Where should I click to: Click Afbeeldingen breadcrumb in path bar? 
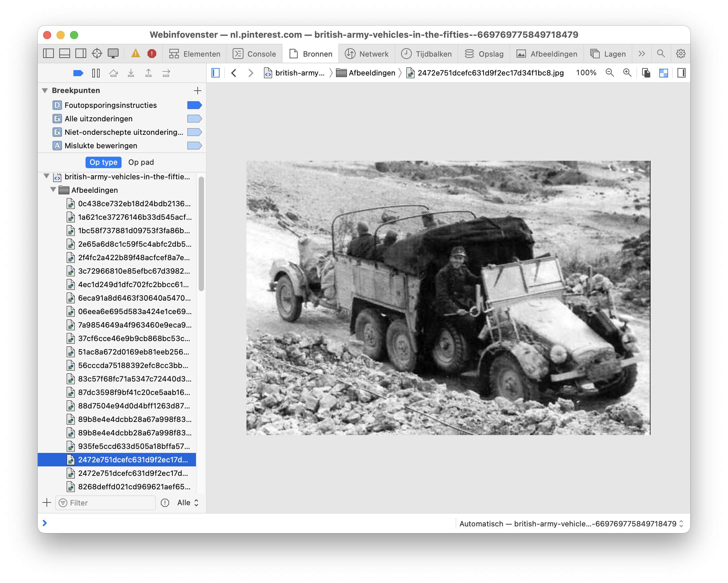(366, 73)
